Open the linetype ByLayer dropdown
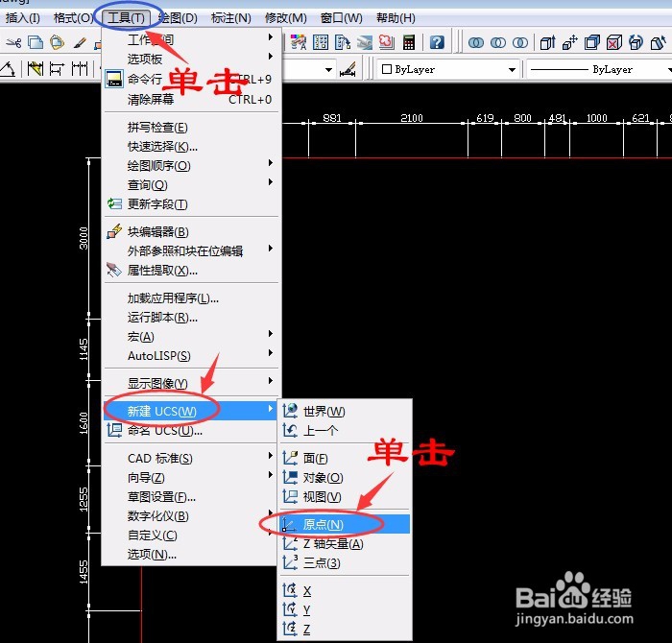This screenshot has width=672, height=643. [599, 69]
